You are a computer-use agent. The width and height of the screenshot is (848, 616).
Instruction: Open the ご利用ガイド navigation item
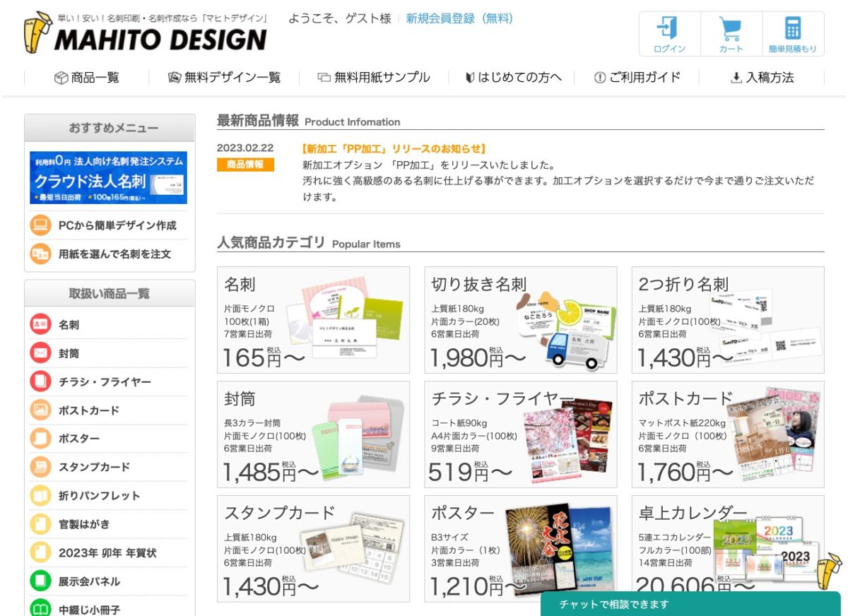tap(637, 78)
